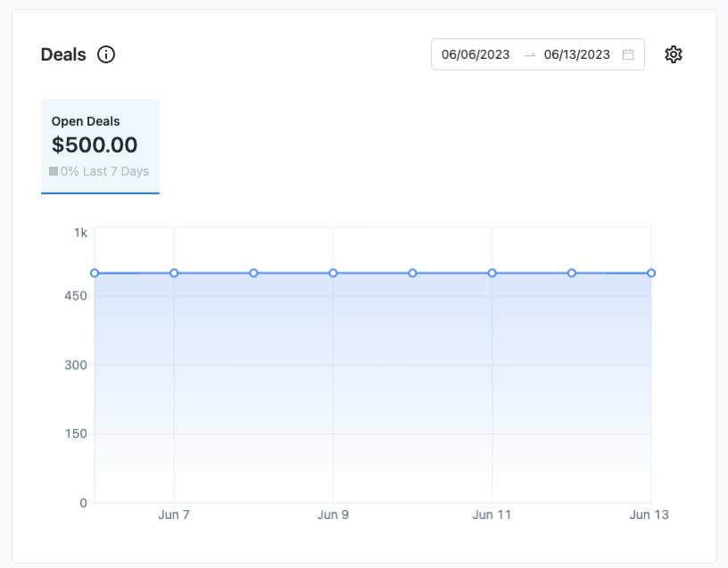728x568 pixels.
Task: Select the Jun 12 data point on the line
Action: click(572, 273)
